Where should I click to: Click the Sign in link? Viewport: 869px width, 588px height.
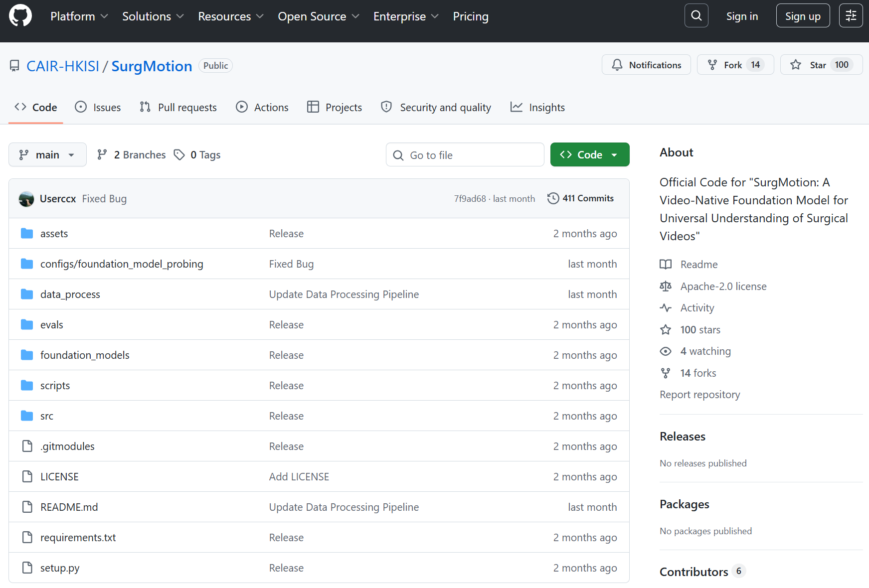742,16
